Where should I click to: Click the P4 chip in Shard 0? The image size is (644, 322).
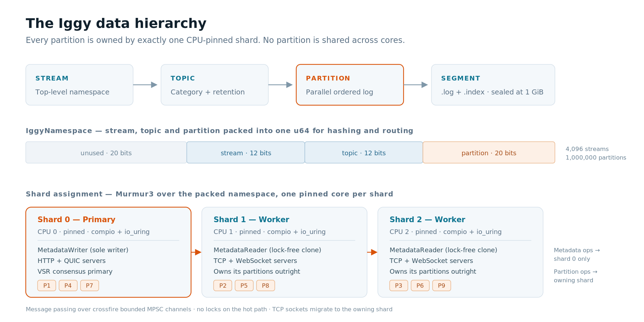coord(68,286)
